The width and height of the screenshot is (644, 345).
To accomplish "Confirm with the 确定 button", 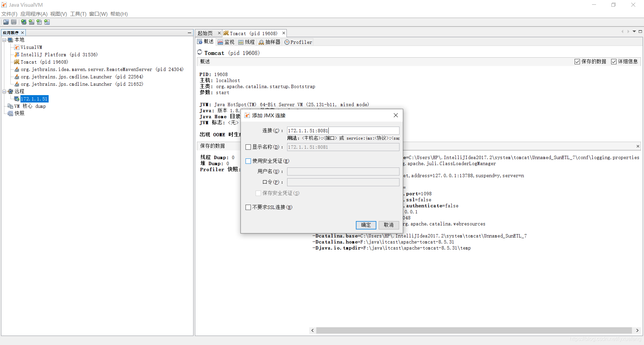I will point(366,225).
